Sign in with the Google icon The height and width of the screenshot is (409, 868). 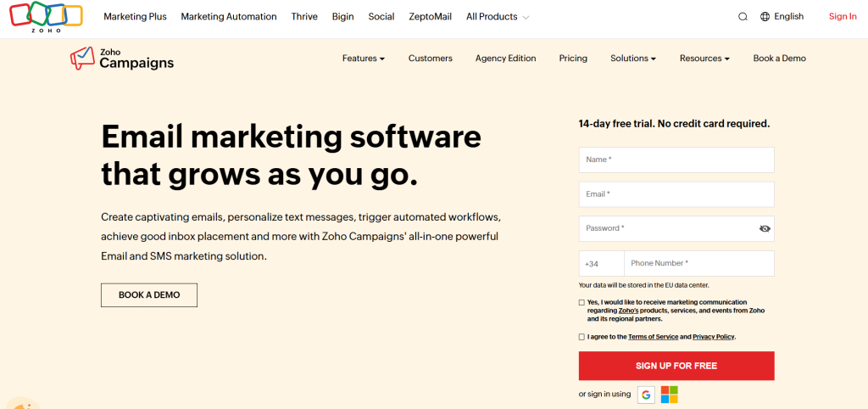coord(646,395)
